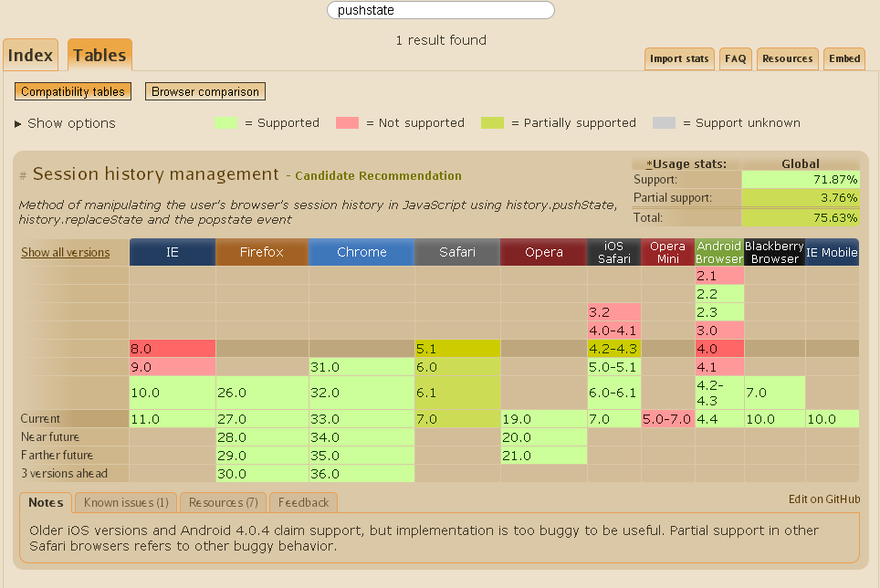
Task: Switch to the Resources (7) tab
Action: 224,503
